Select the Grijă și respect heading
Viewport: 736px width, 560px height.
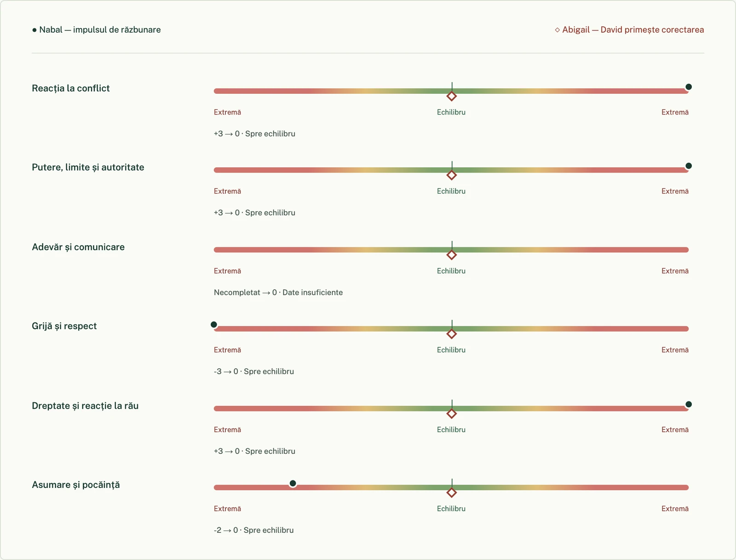64,326
